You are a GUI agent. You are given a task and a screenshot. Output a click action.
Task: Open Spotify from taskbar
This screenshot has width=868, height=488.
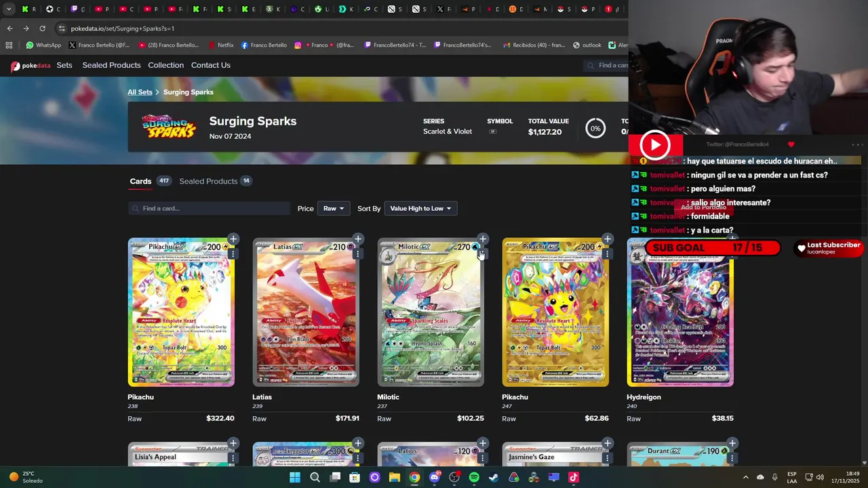coord(474,477)
